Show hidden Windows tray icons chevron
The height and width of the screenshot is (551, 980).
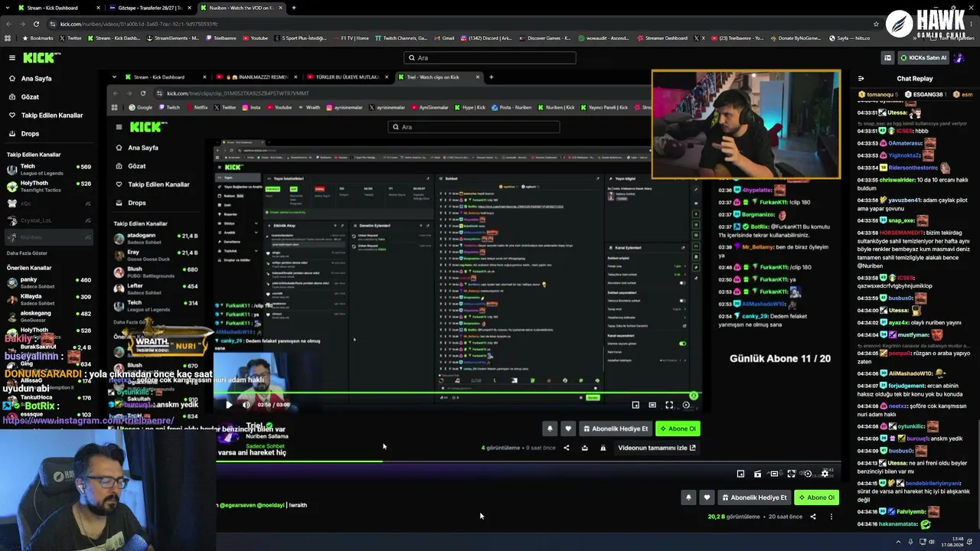898,542
